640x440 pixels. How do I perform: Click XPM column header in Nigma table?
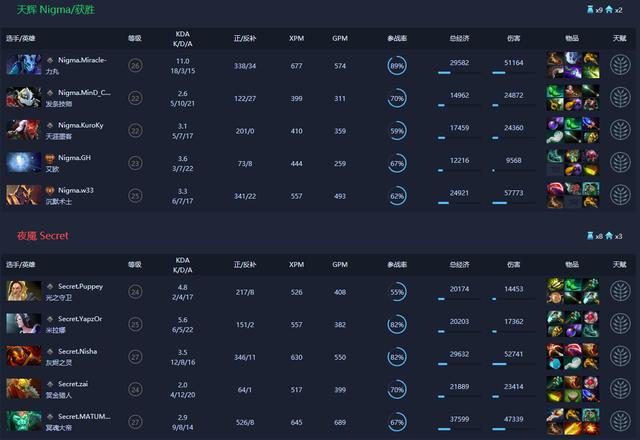pos(296,38)
